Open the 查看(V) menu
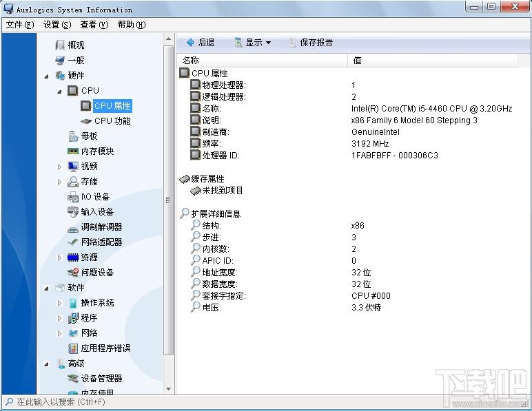The width and height of the screenshot is (532, 411). click(x=94, y=25)
